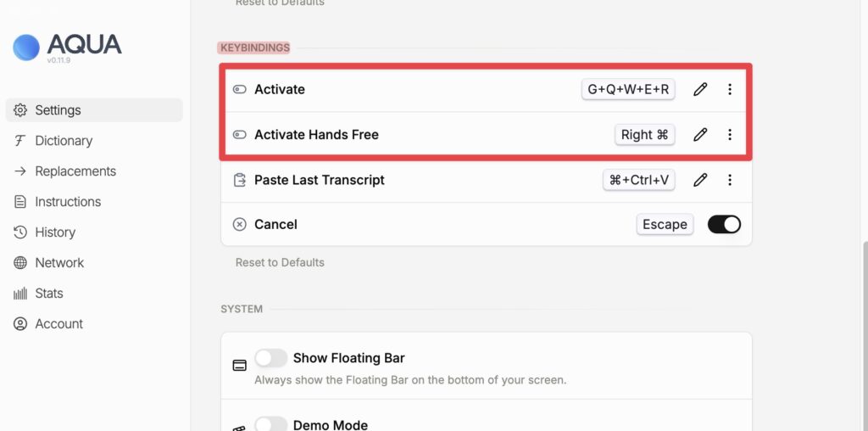The width and height of the screenshot is (868, 431).
Task: Open three-dot menu for Activate Hands Free
Action: (x=730, y=134)
